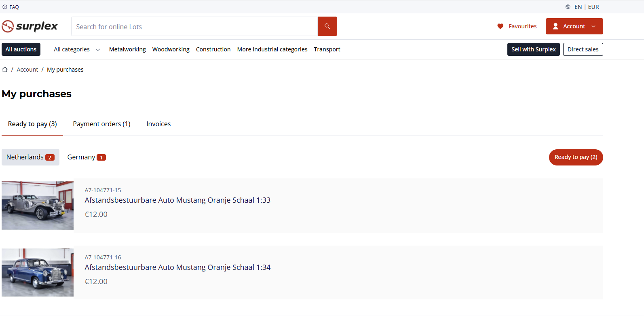Image resolution: width=644 pixels, height=316 pixels.
Task: Click My purchases page heading
Action: pyautogui.click(x=36, y=94)
